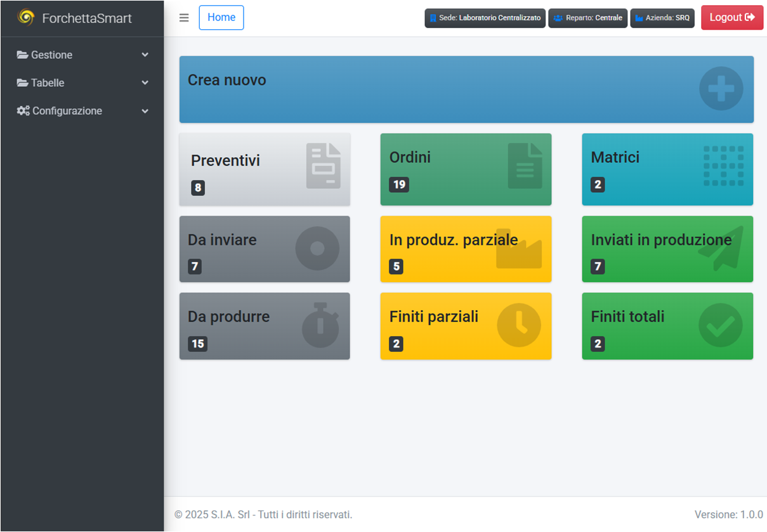The image size is (767, 532).
Task: Select Configurazione in the sidebar
Action: click(67, 111)
